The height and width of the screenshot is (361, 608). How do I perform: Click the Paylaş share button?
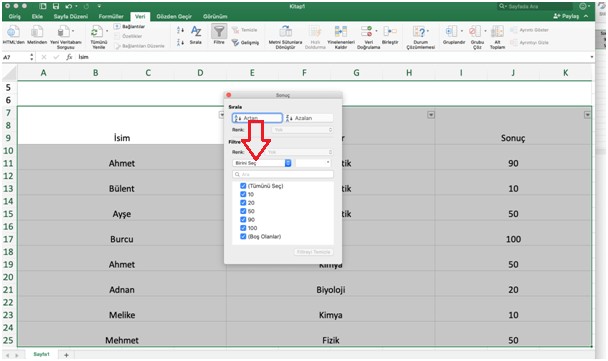pyautogui.click(x=566, y=16)
